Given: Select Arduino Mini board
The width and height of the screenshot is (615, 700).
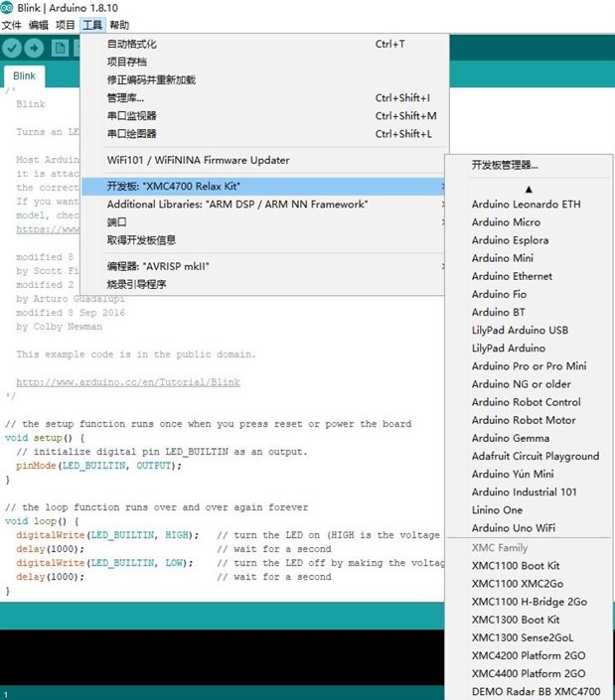Looking at the screenshot, I should pyautogui.click(x=530, y=258).
